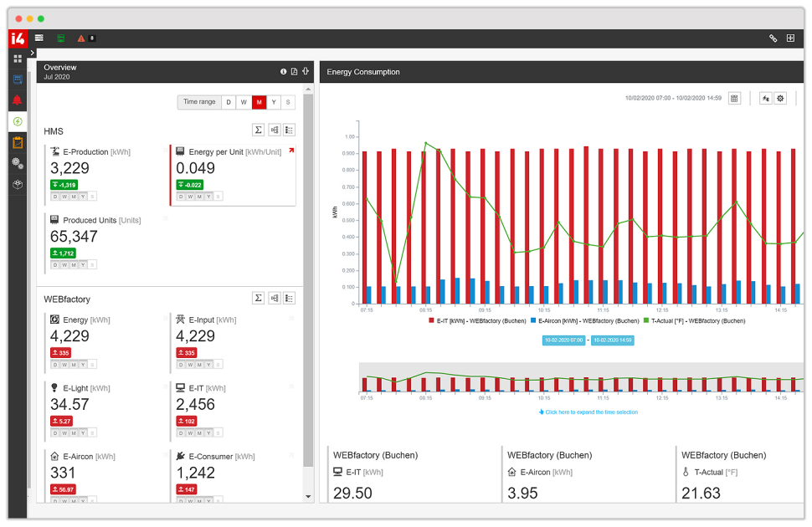Viewport: 812px width, 527px height.
Task: Expand the left sidebar with the chevron
Action: click(33, 53)
